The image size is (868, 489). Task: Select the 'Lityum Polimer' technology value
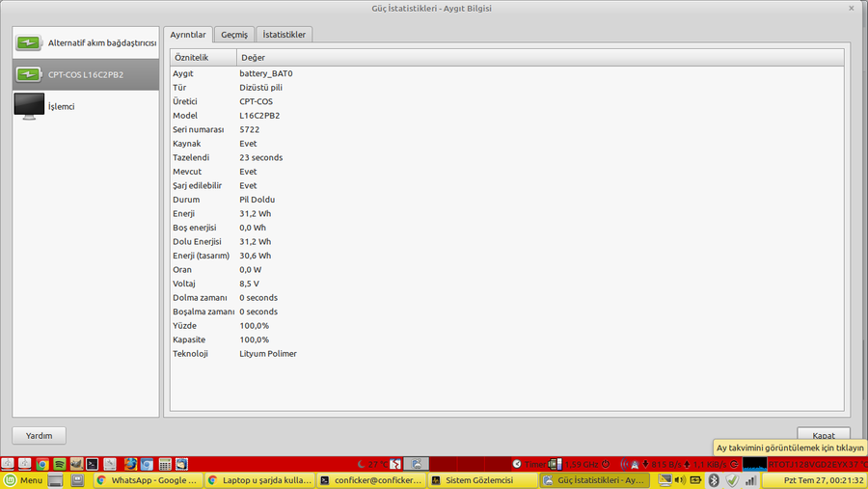point(268,353)
